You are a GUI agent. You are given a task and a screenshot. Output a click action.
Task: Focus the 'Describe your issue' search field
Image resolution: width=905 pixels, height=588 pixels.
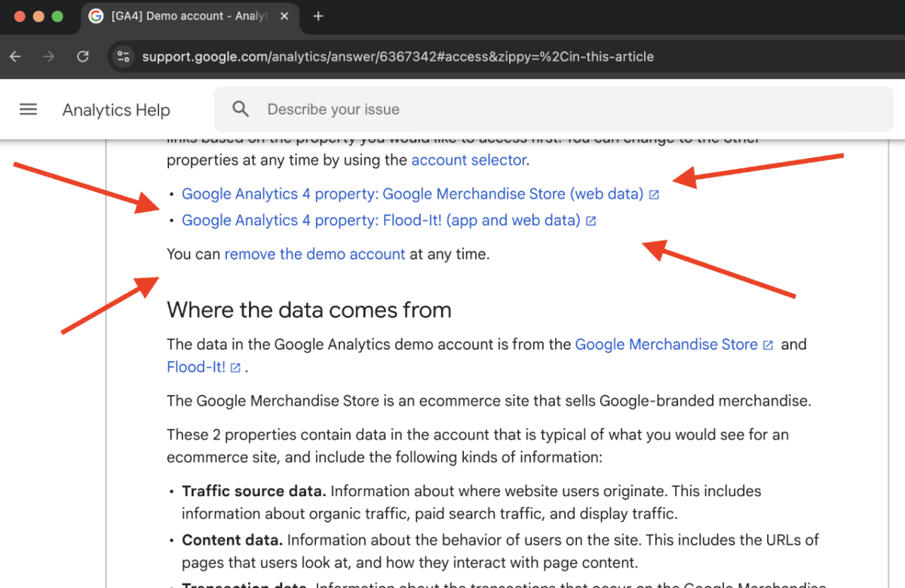click(554, 109)
